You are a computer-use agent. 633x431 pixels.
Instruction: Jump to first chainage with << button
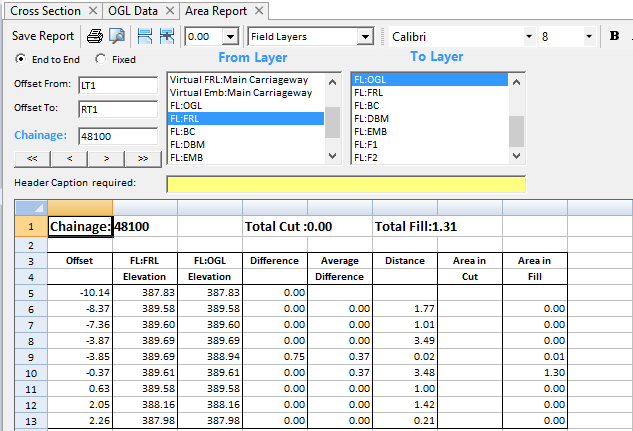coord(32,158)
